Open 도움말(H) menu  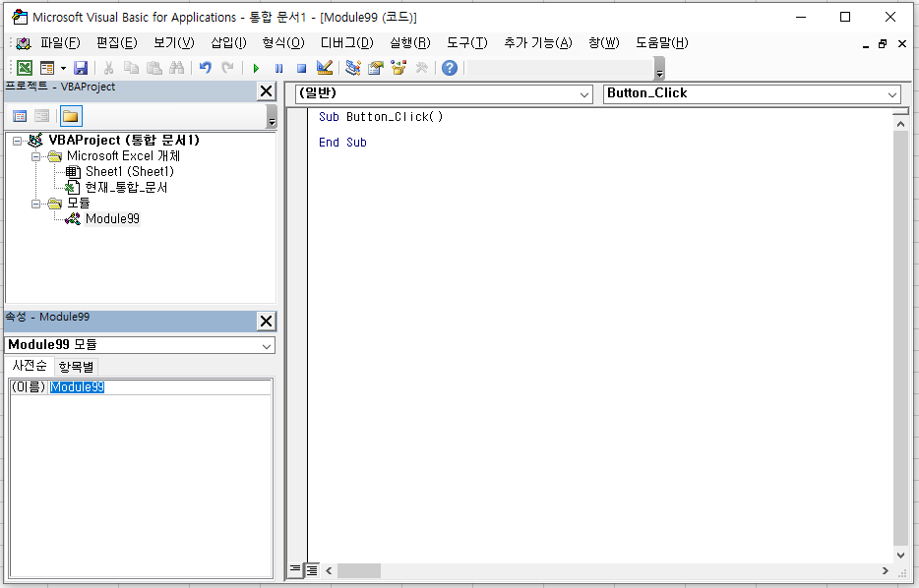pos(662,42)
